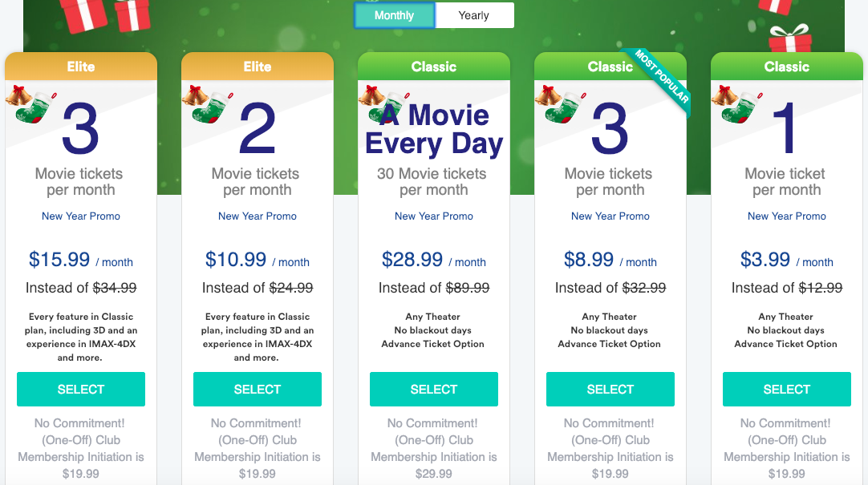The width and height of the screenshot is (868, 485).
Task: Click holiday bells icon on Movie Every Day card
Action: click(x=371, y=96)
